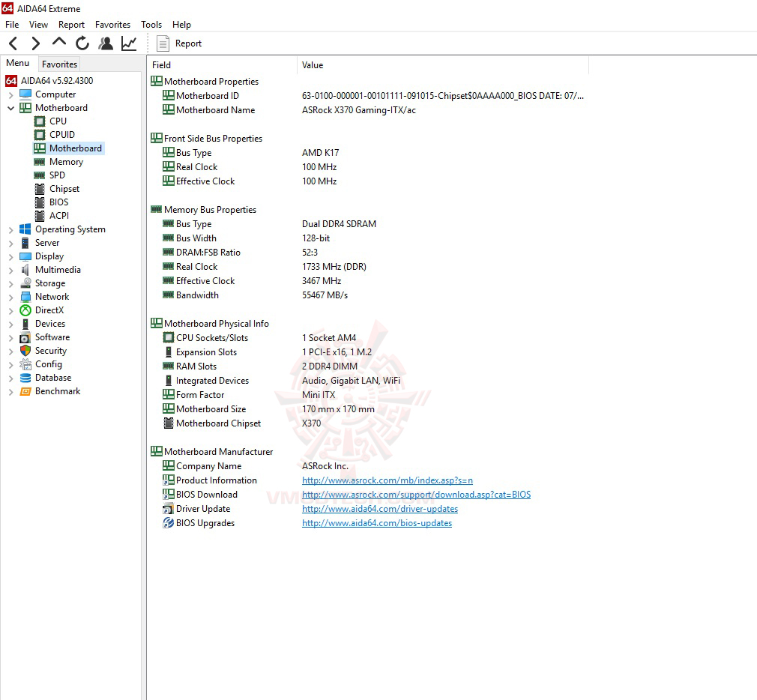Open the asrock.com BIOS Download link

click(x=416, y=495)
